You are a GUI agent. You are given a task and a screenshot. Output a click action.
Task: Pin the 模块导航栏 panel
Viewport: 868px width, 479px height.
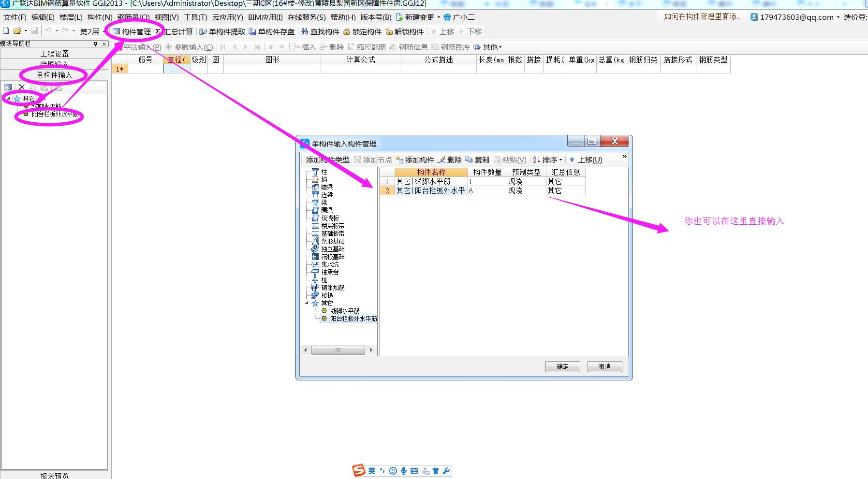(x=96, y=44)
